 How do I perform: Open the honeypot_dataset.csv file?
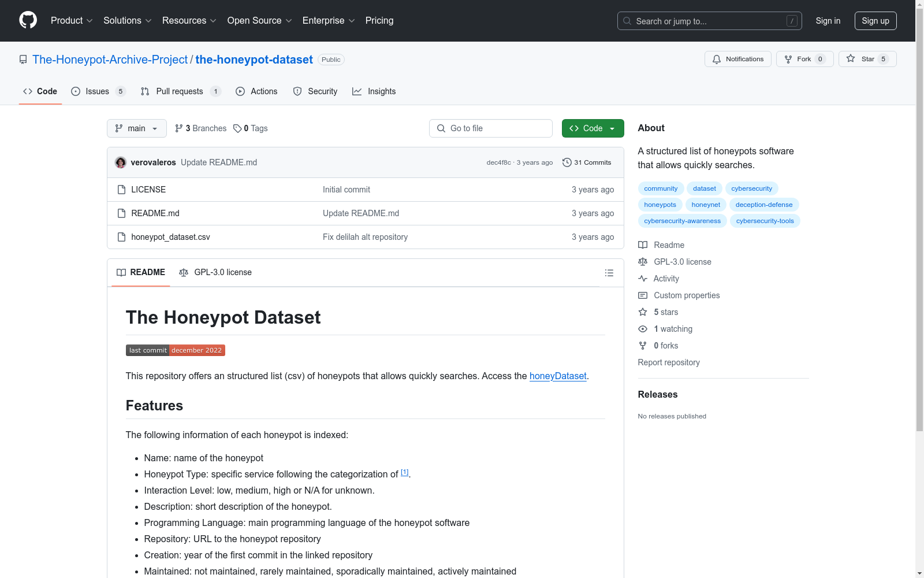coord(171,237)
